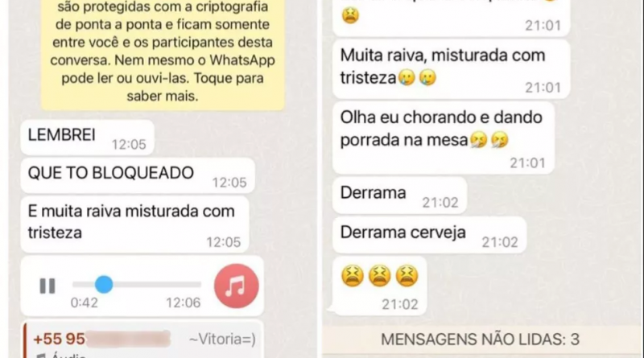Open the yellow encryption notice banner
Image resolution: width=644 pixels, height=358 pixels.
(x=163, y=54)
